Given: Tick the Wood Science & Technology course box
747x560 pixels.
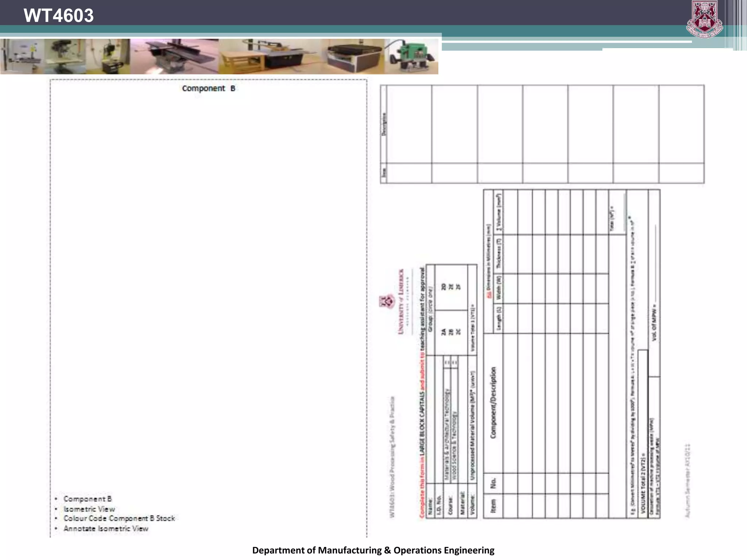Looking at the screenshot, I should pyautogui.click(x=454, y=362).
